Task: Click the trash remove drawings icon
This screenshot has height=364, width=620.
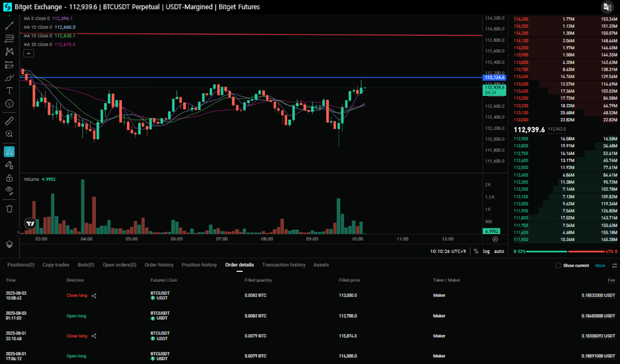Action: click(9, 208)
